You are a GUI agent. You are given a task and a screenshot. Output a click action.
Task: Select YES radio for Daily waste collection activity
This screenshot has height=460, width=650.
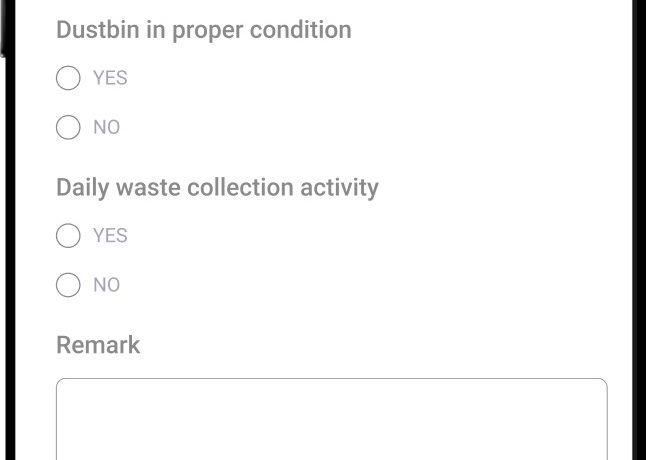(x=68, y=236)
